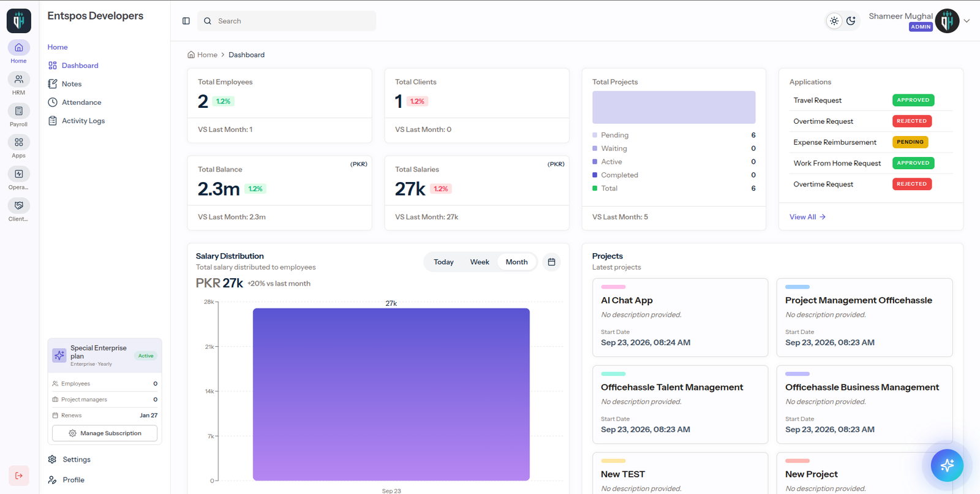Click the red logout icon
The image size is (980, 494).
[19, 476]
